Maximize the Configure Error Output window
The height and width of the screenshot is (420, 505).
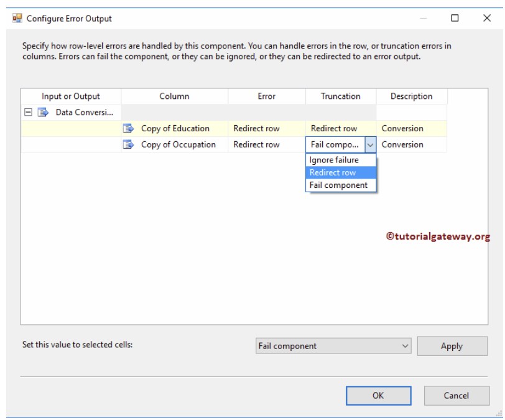455,18
